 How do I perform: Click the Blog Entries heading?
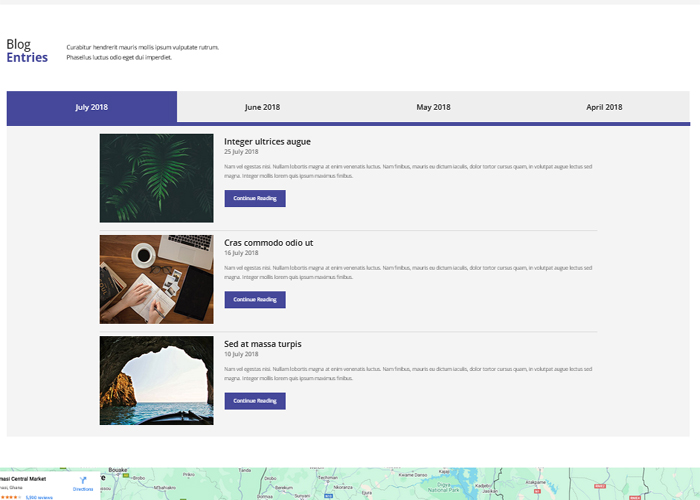click(x=26, y=51)
